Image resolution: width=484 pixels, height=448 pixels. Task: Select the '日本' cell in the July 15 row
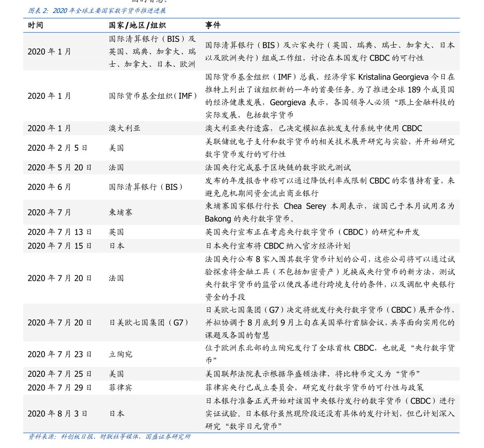116,246
